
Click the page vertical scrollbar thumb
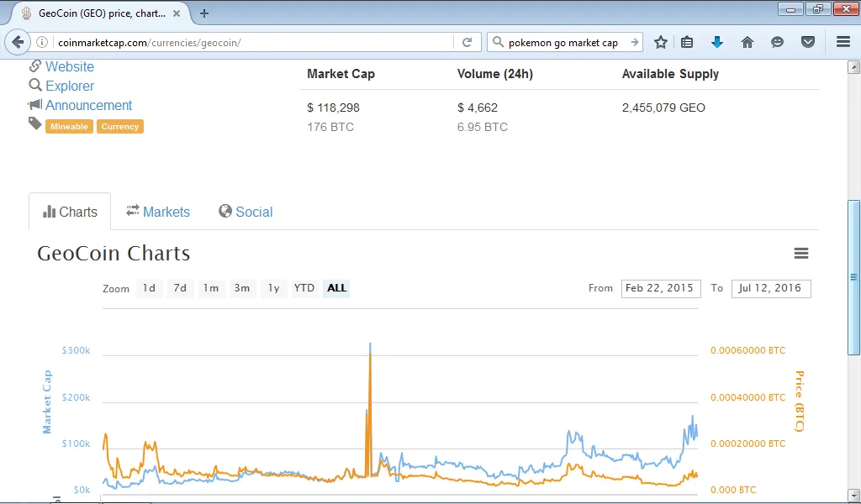853,277
